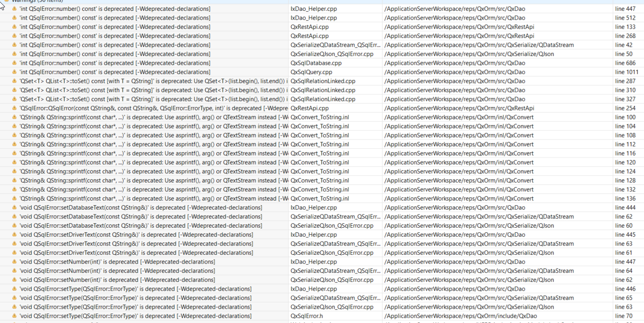644x323 pixels.
Task: Select the 'line 124' cell
Action: pos(625,172)
